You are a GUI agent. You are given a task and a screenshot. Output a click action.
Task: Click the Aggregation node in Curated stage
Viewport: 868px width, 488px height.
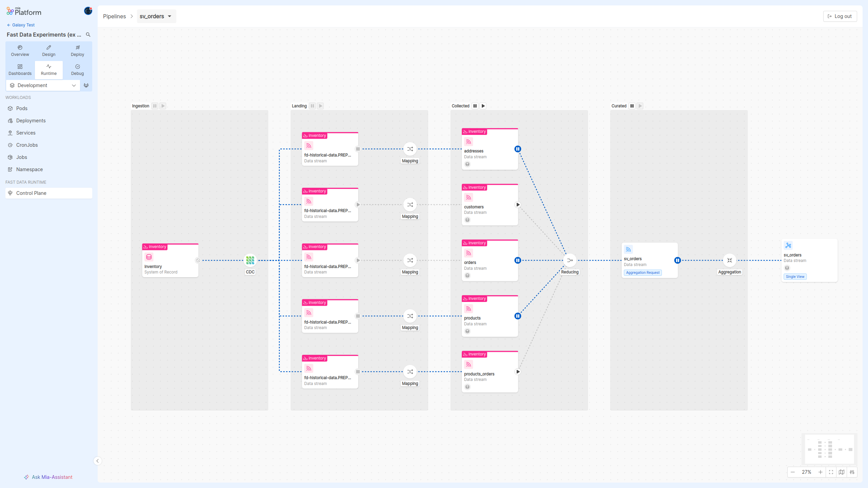[730, 260]
